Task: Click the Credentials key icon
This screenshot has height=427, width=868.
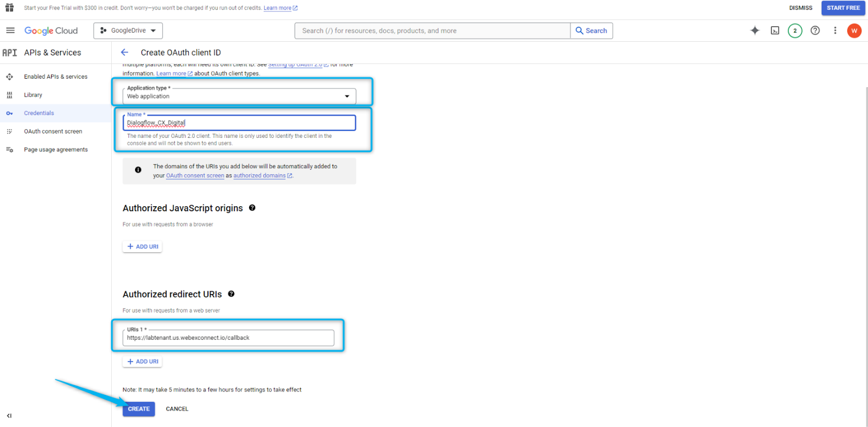Action: [9, 113]
